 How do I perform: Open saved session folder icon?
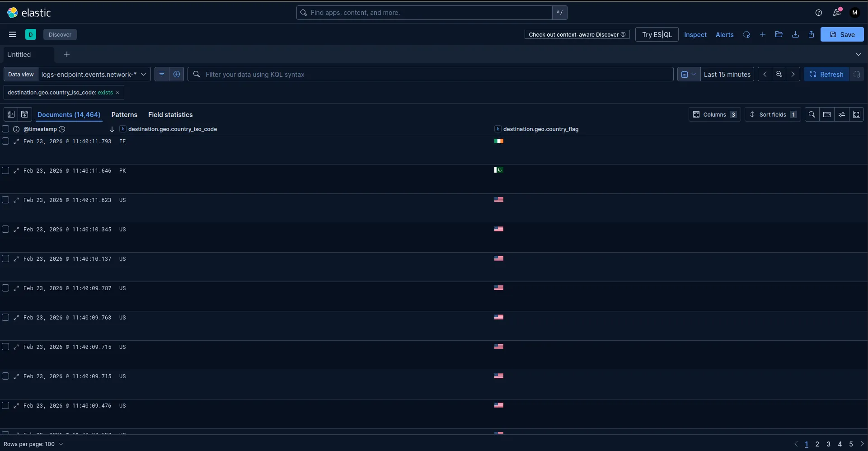779,34
